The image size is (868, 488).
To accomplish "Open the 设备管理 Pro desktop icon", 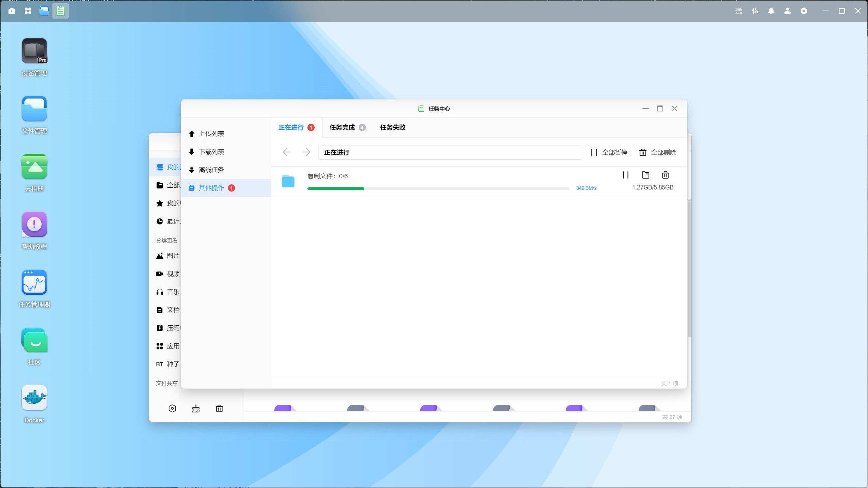I will 34,51.
